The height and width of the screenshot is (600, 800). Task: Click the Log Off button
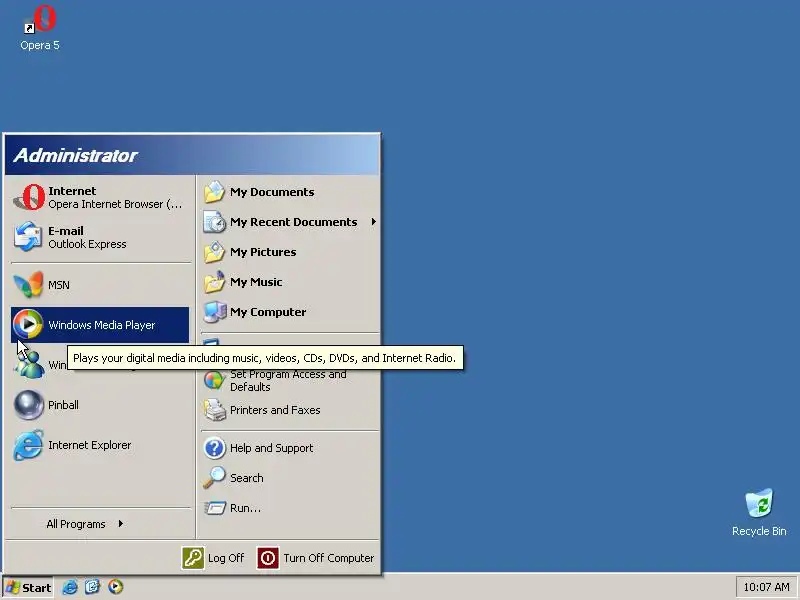pyautogui.click(x=213, y=558)
